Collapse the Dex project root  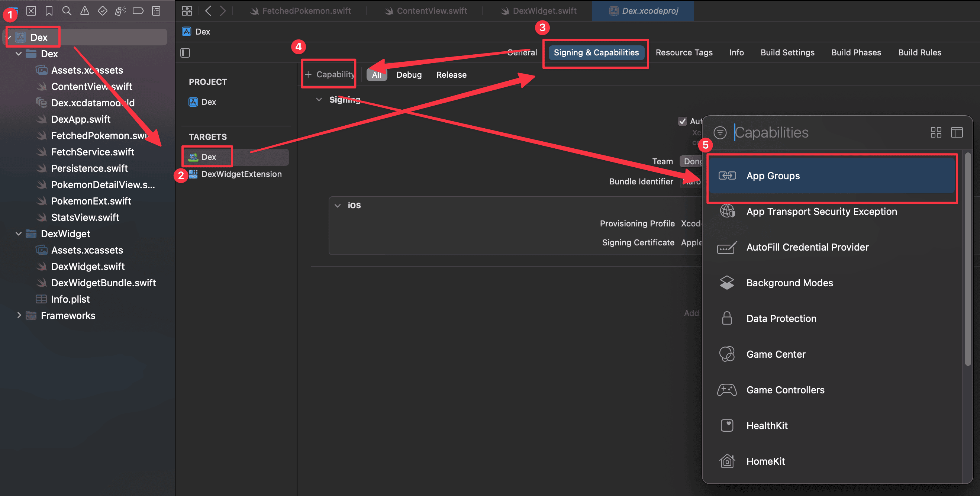9,37
